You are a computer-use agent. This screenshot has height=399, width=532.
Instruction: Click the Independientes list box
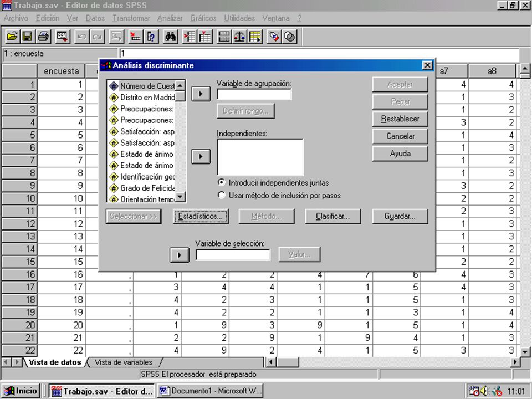tap(260, 157)
